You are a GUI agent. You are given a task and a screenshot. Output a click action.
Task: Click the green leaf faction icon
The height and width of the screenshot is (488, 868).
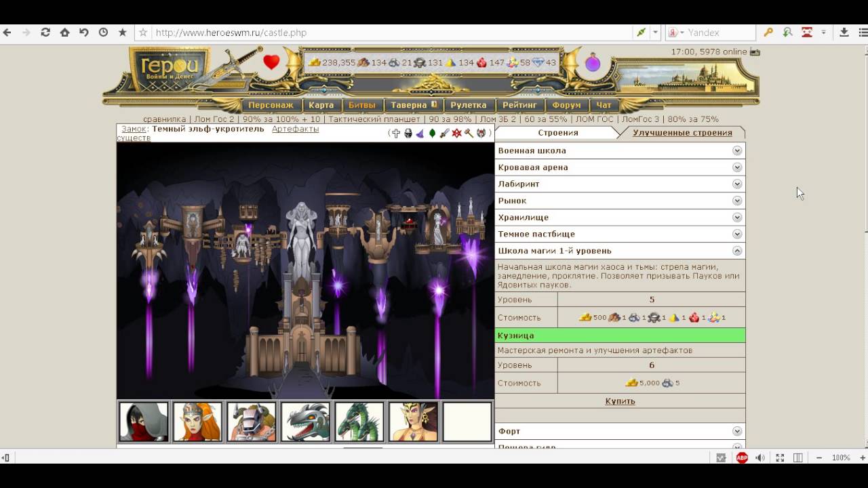(432, 134)
